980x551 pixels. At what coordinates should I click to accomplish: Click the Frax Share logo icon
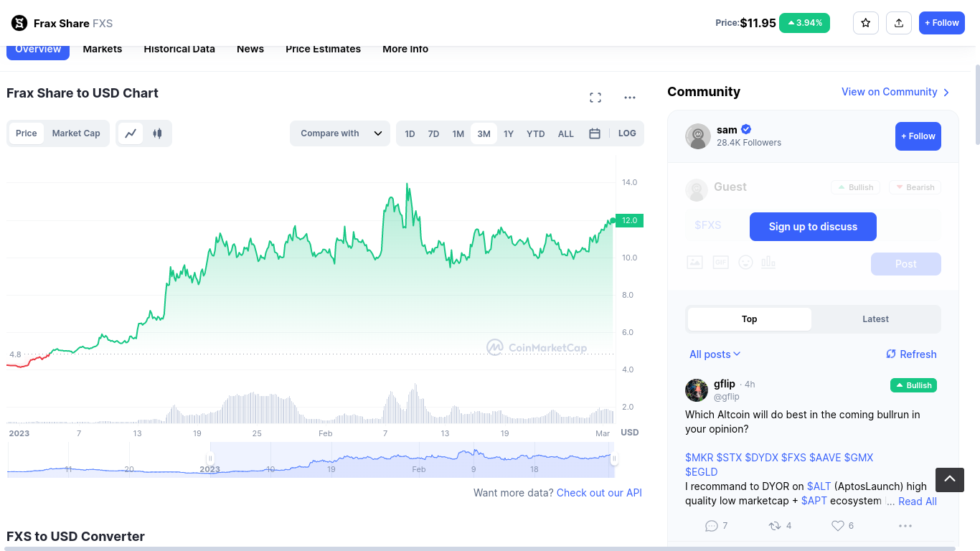19,23
